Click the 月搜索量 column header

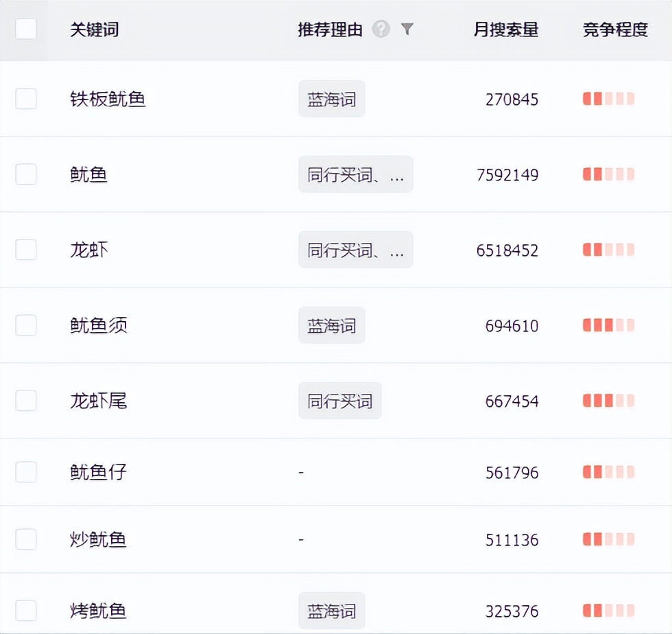click(x=506, y=30)
